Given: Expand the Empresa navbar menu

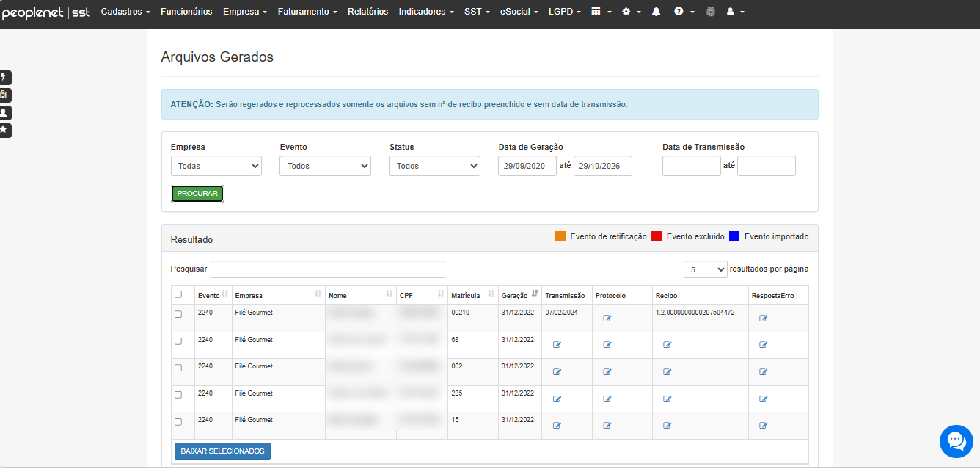Looking at the screenshot, I should [x=245, y=12].
